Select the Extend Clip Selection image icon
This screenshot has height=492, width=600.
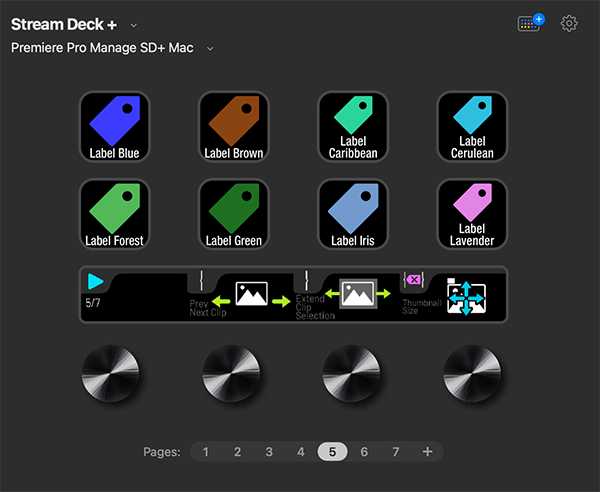(358, 294)
